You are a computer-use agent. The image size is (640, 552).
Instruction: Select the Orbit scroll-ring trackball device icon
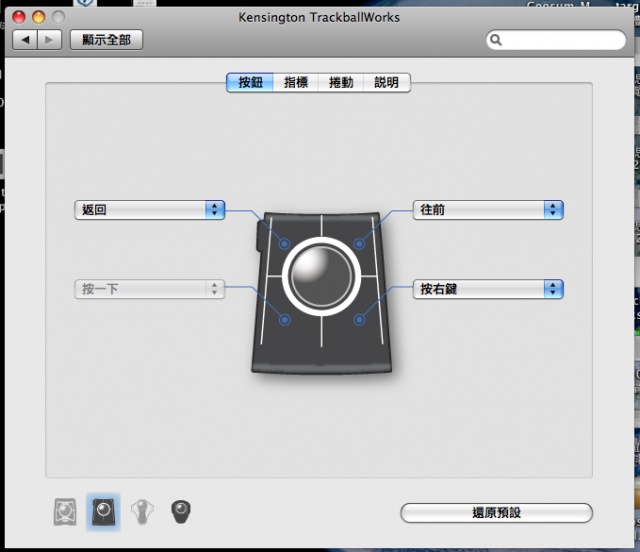click(x=142, y=512)
